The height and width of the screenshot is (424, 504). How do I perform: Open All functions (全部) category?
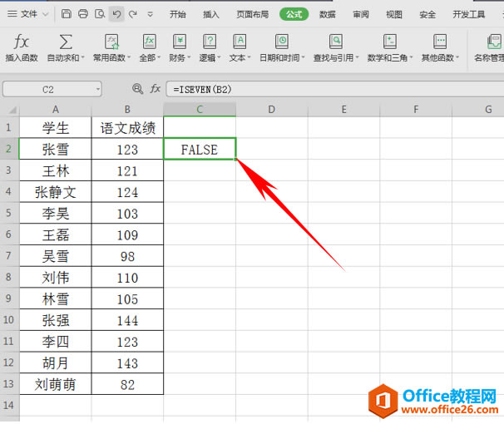click(x=150, y=48)
